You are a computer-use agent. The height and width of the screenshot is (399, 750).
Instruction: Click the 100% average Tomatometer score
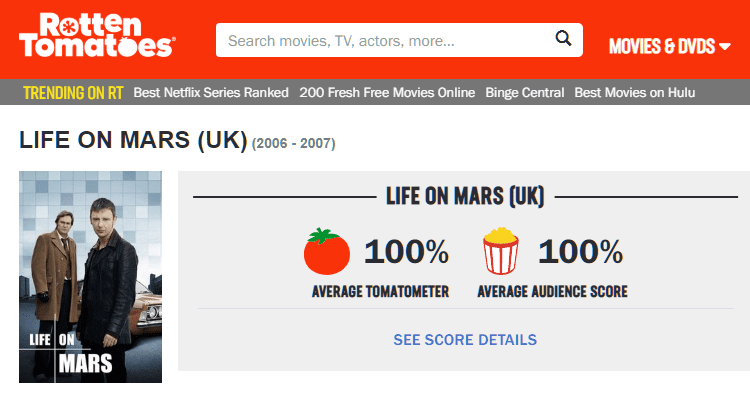click(407, 252)
